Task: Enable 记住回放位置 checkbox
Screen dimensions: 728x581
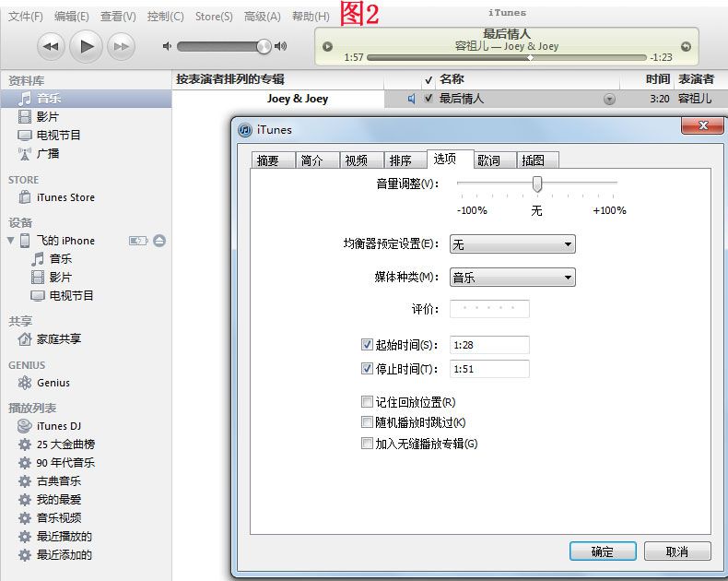Action: click(x=367, y=401)
